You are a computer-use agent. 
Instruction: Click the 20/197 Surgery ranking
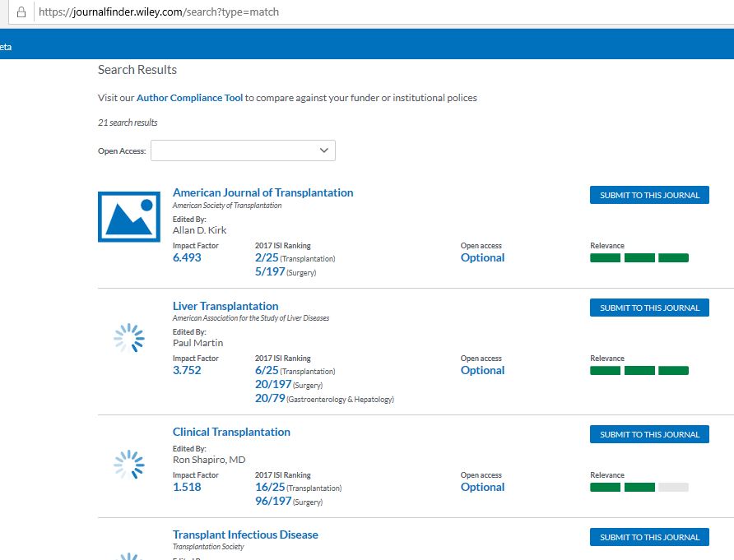click(x=289, y=385)
